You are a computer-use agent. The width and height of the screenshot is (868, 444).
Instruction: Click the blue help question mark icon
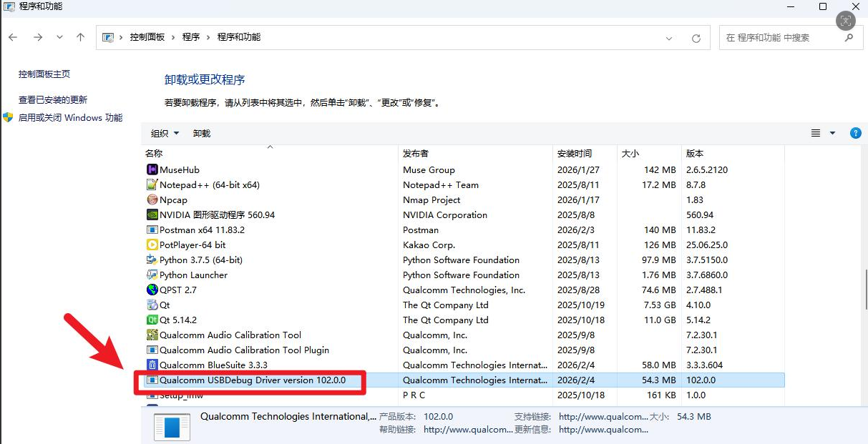(855, 133)
